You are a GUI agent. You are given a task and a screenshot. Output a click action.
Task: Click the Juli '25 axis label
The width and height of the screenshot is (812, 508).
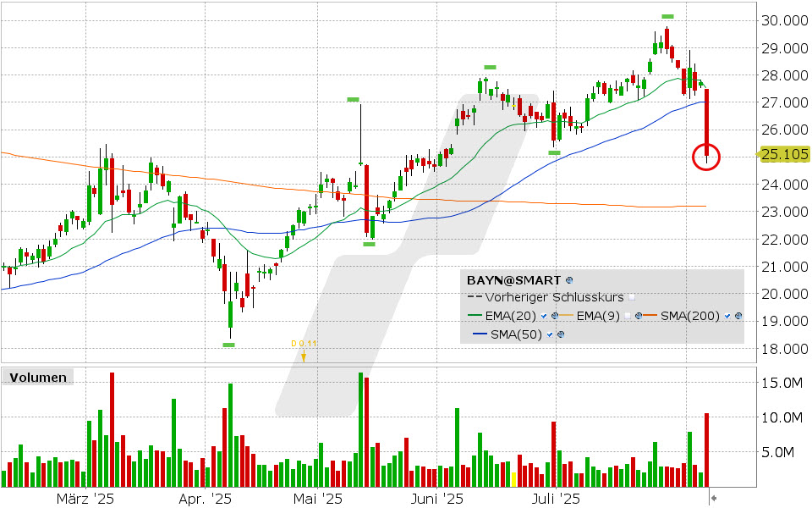(x=557, y=499)
